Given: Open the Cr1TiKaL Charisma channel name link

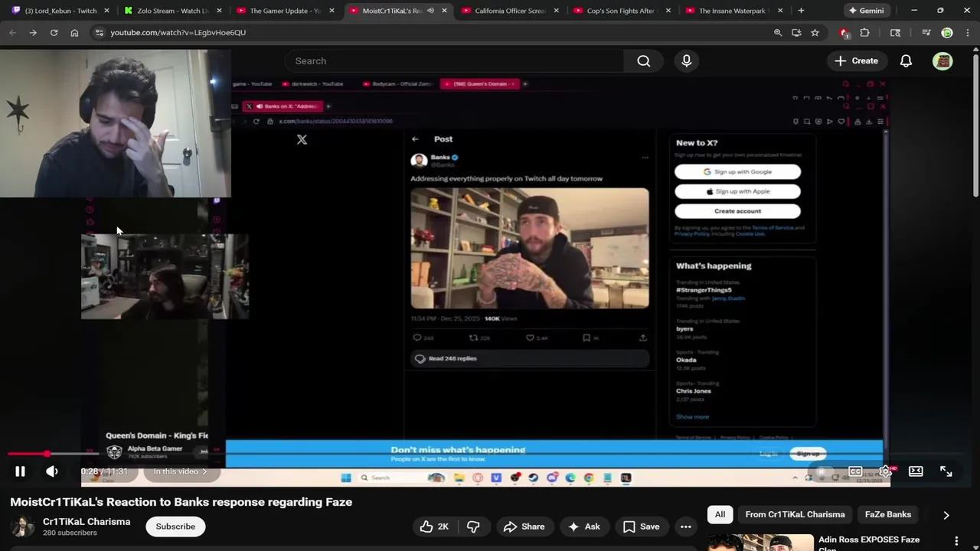Looking at the screenshot, I should click(87, 522).
